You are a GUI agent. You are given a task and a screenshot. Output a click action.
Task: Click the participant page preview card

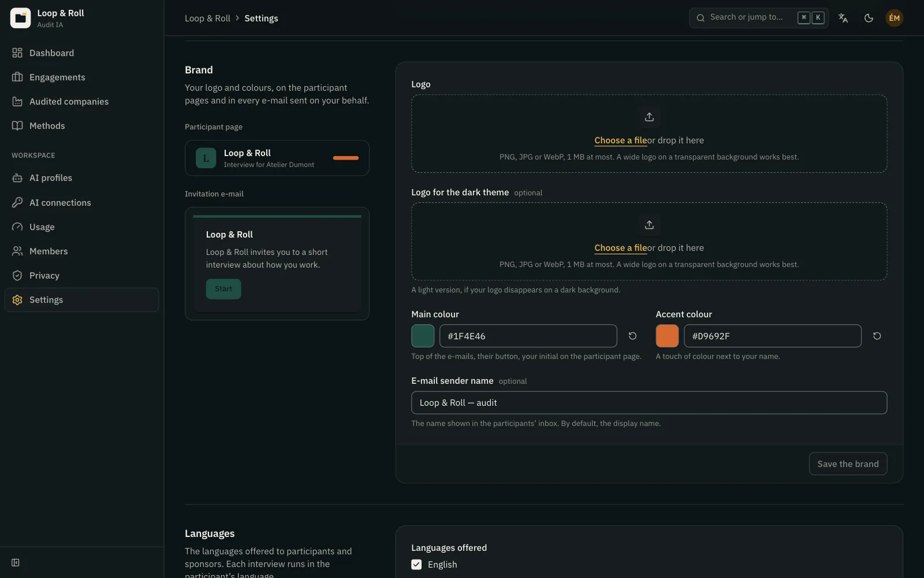click(x=277, y=158)
